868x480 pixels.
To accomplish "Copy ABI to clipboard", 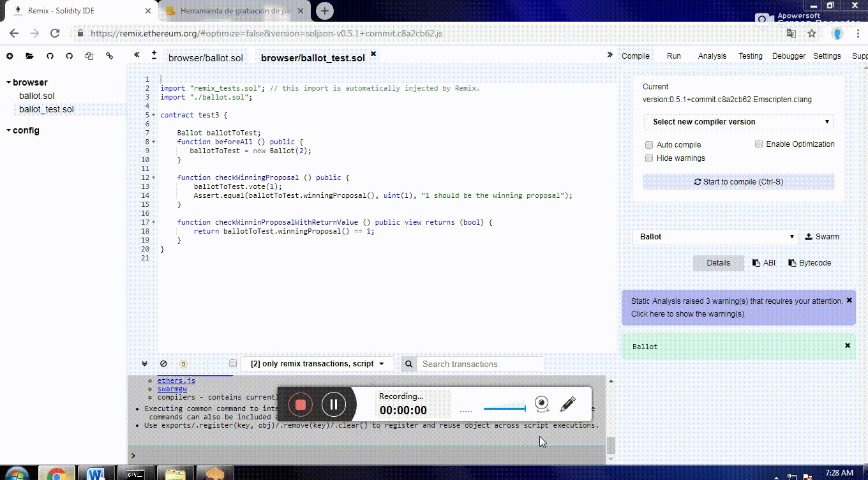I will (764, 262).
